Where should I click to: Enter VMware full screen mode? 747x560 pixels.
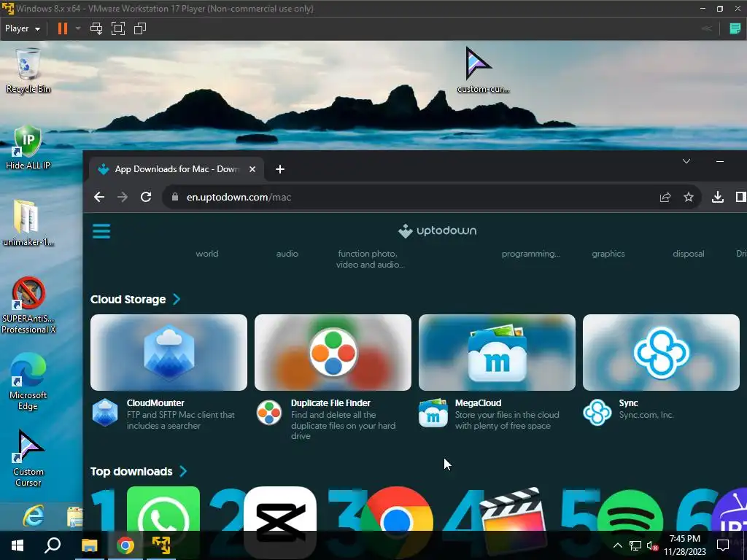118,28
